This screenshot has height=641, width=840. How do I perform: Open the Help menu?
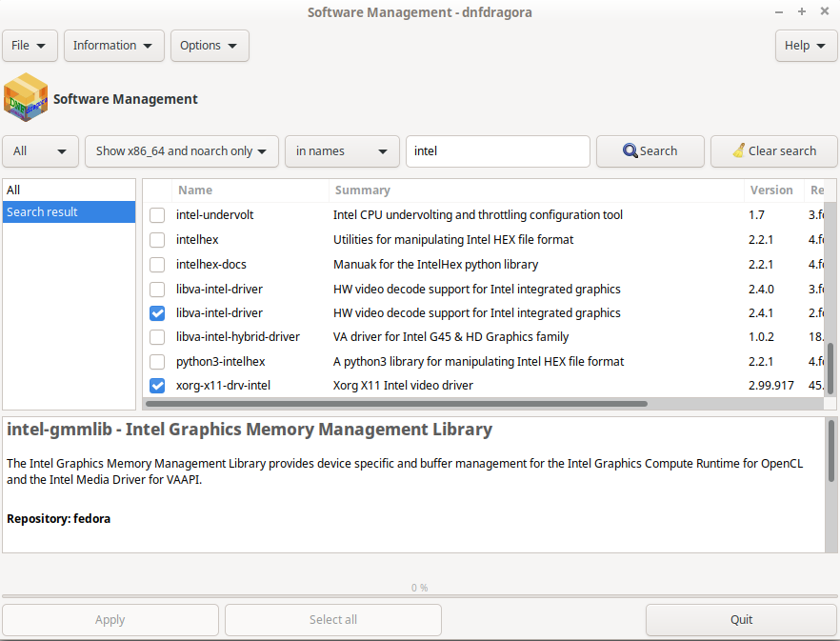[x=806, y=46]
